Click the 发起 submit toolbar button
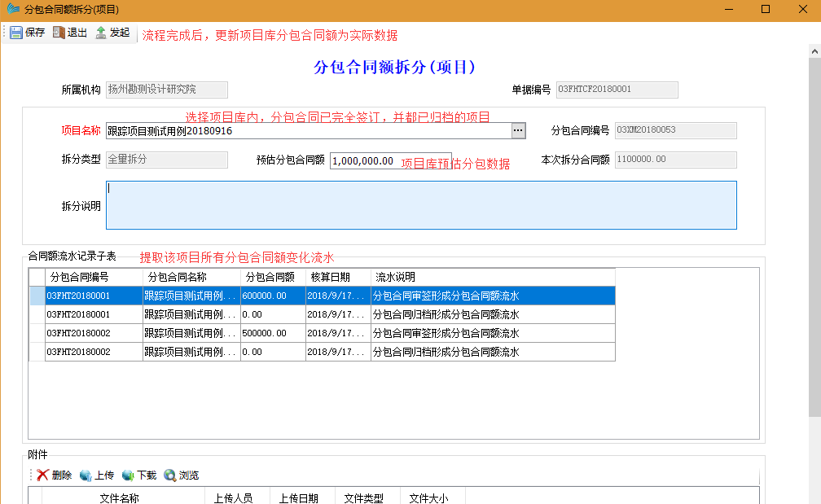 pyautogui.click(x=112, y=33)
